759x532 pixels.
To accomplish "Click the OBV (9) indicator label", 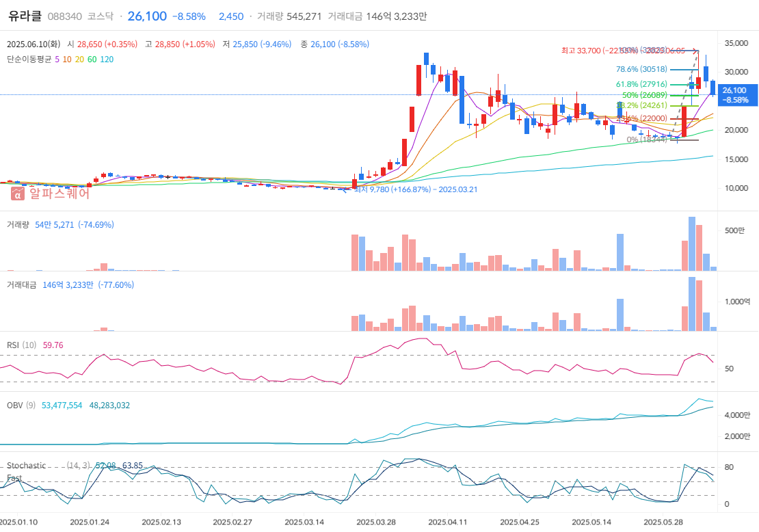I will (21, 405).
